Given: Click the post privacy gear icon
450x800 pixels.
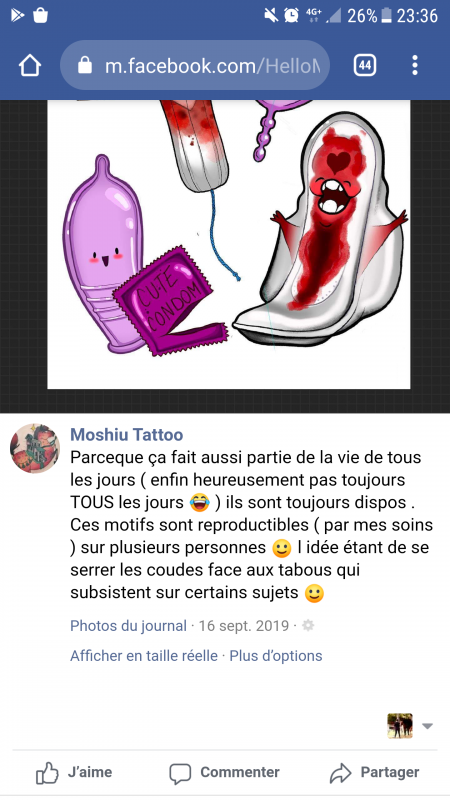Looking at the screenshot, I should (308, 626).
